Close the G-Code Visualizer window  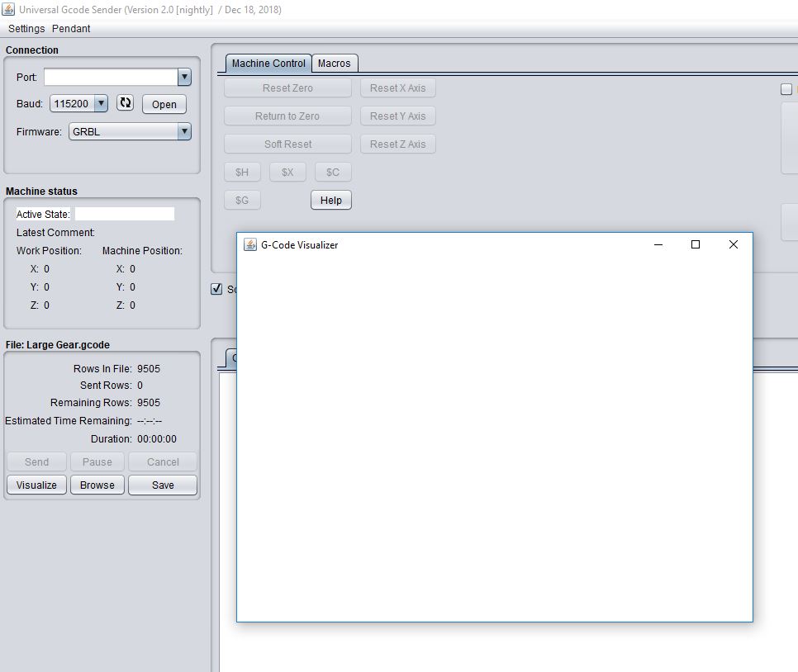734,244
